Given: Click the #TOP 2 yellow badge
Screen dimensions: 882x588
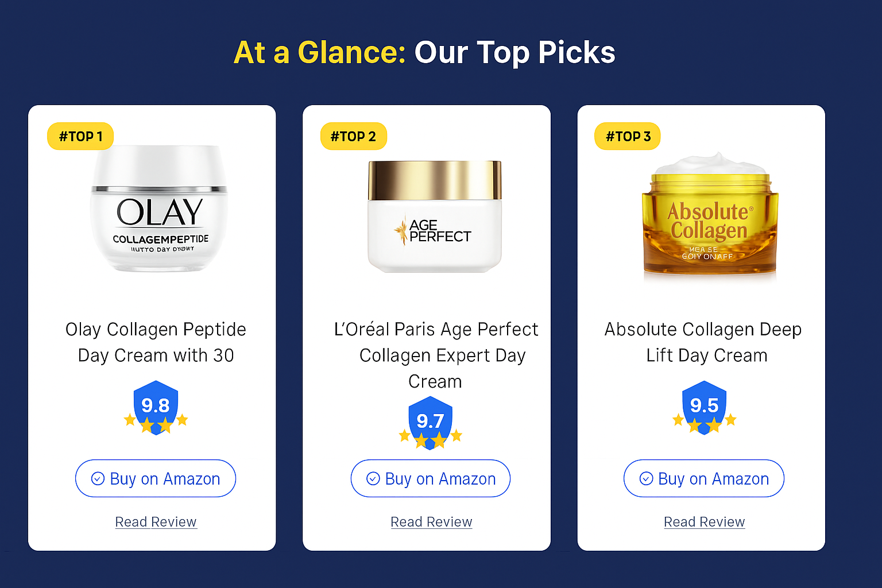Looking at the screenshot, I should [x=353, y=137].
